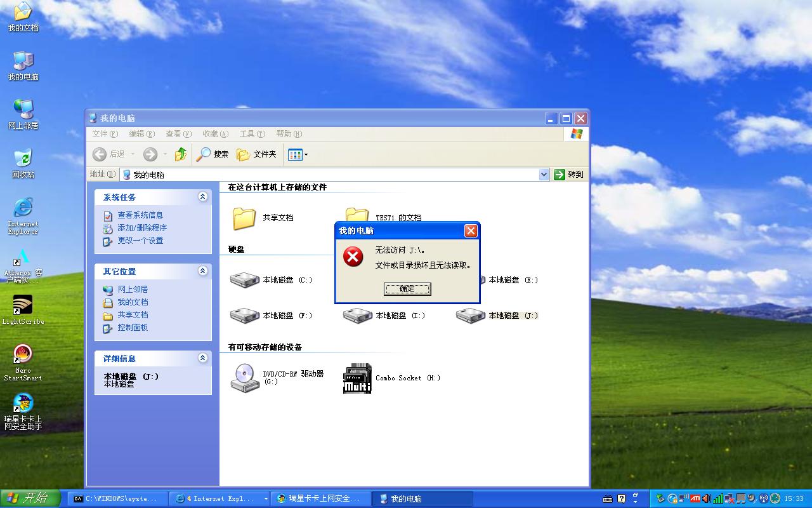Click the ATI tray icon
812x508 pixels.
pyautogui.click(x=695, y=498)
